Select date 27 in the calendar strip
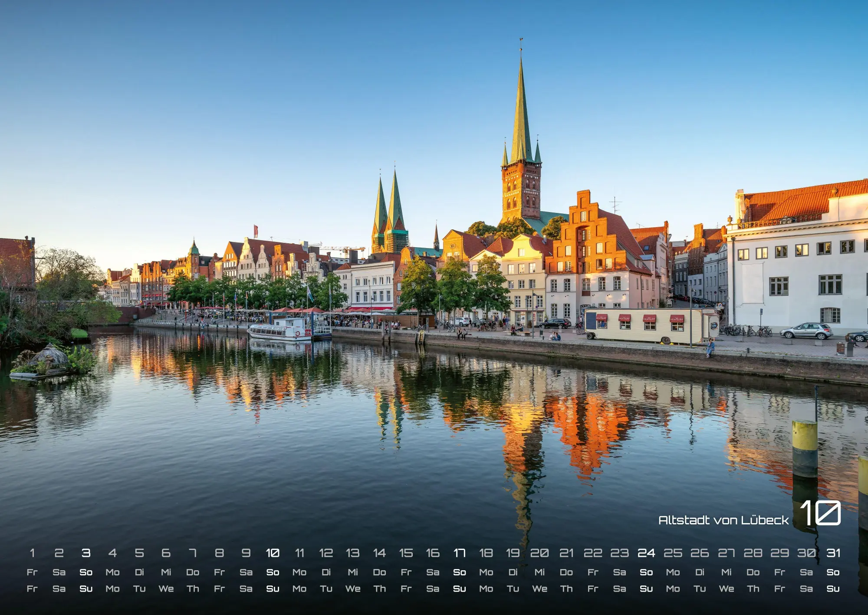The height and width of the screenshot is (615, 868). [726, 553]
